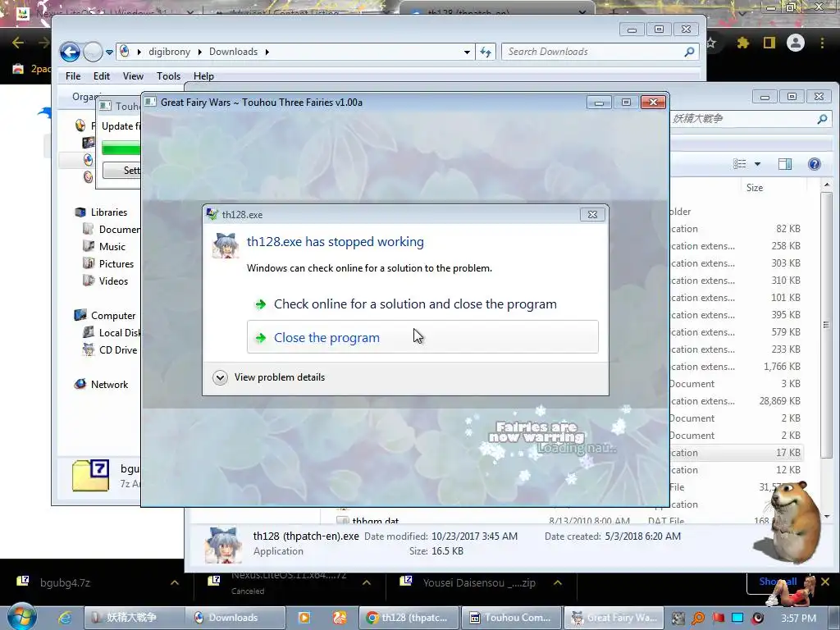Open Yousei Daisensou zip download chevron

[x=558, y=582]
